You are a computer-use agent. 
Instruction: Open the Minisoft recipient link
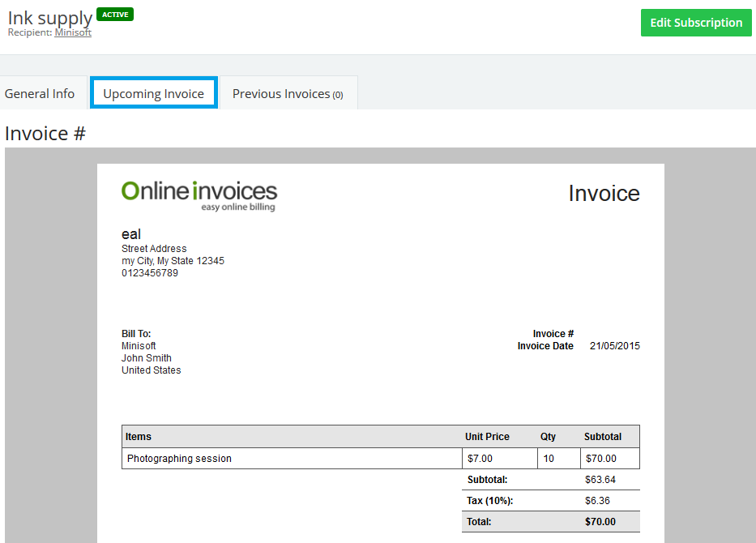[x=73, y=32]
